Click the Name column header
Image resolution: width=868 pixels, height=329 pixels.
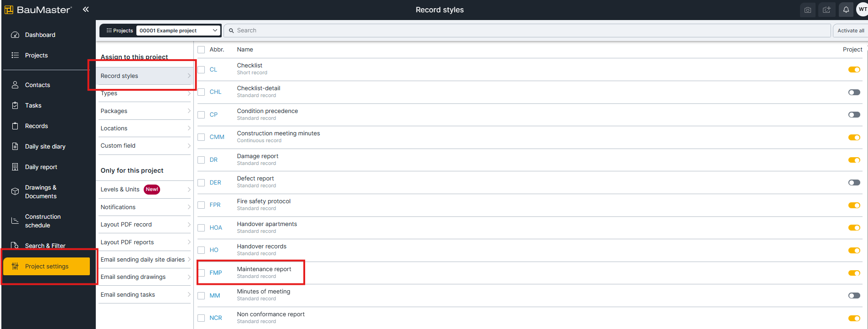tap(245, 50)
